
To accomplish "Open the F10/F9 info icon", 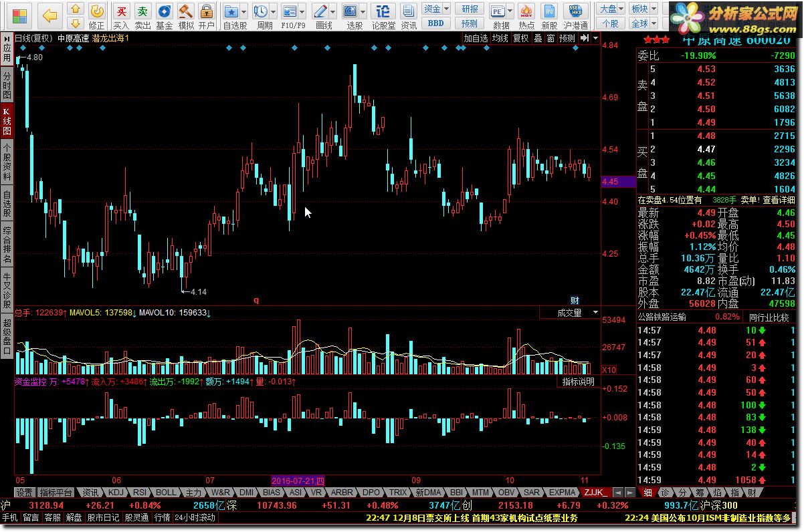I will click(x=290, y=11).
